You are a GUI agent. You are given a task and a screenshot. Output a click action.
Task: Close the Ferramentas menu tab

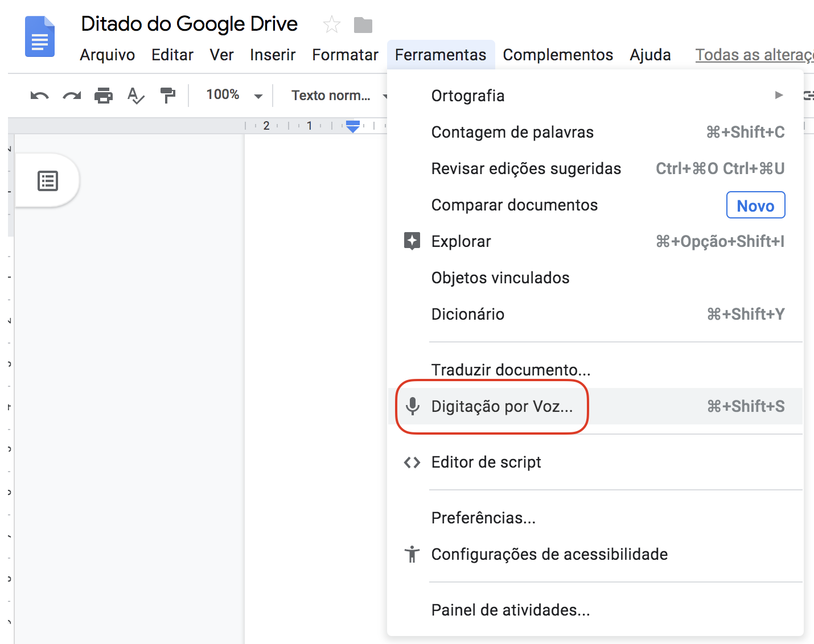click(x=441, y=55)
